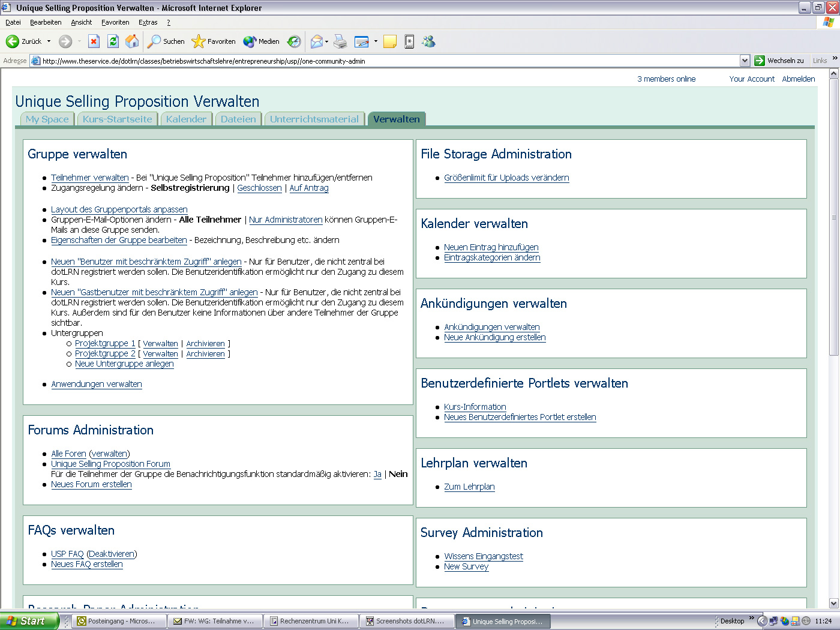The height and width of the screenshot is (630, 840).
Task: Set forum notifications default to Nein
Action: click(398, 474)
